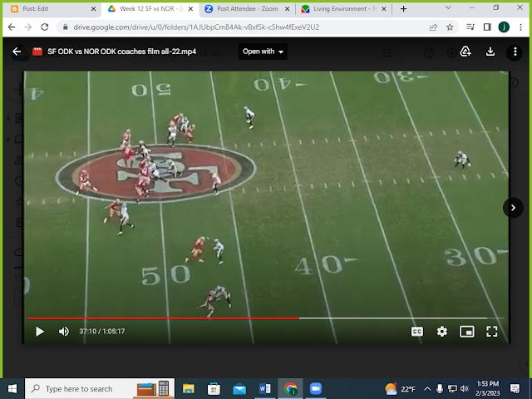Open weather widget showing 22°F
This screenshot has width=532, height=399.
click(401, 389)
